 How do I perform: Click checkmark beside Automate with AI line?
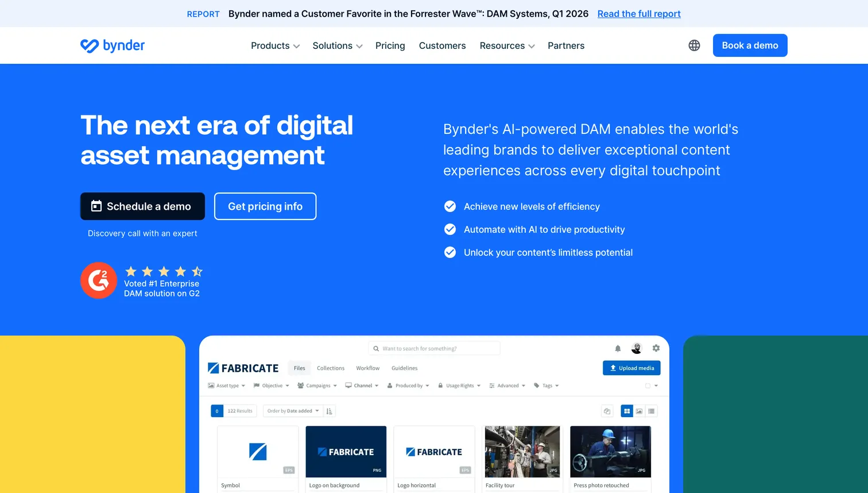point(450,229)
